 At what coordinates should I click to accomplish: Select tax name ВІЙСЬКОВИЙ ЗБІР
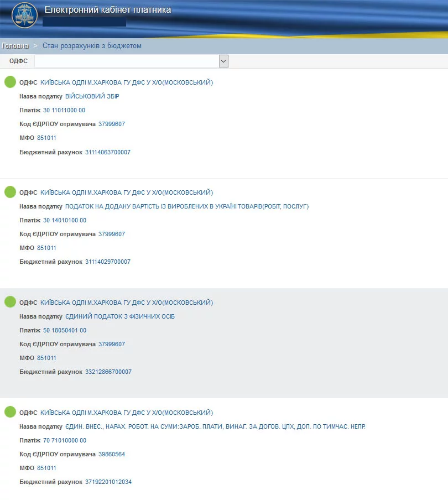92,96
